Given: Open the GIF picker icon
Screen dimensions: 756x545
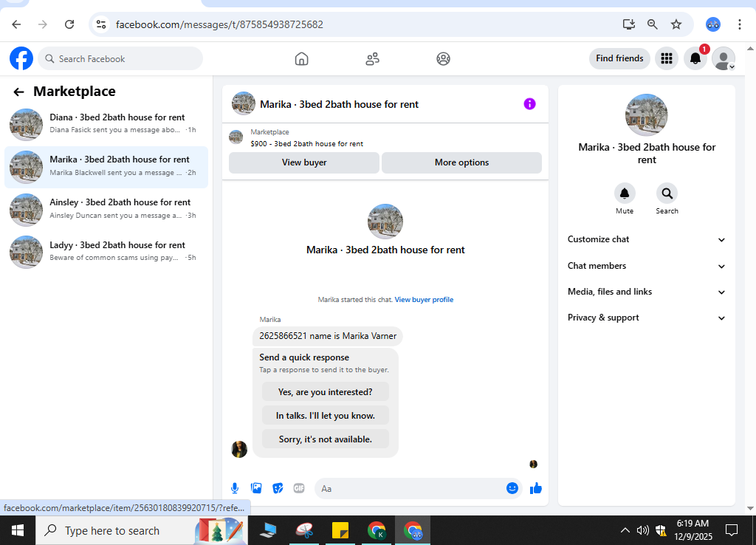Looking at the screenshot, I should [x=299, y=488].
